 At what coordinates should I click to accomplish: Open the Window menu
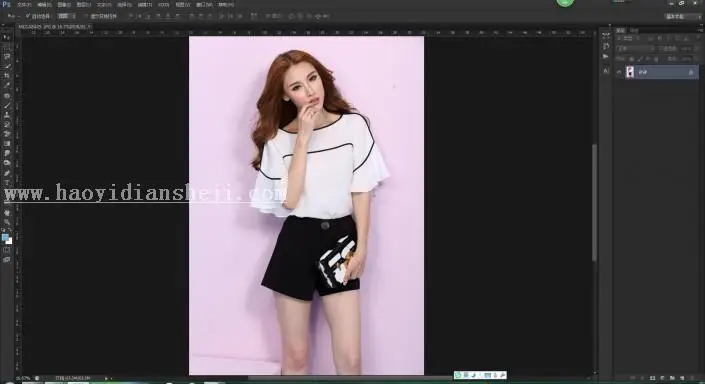click(x=204, y=4)
